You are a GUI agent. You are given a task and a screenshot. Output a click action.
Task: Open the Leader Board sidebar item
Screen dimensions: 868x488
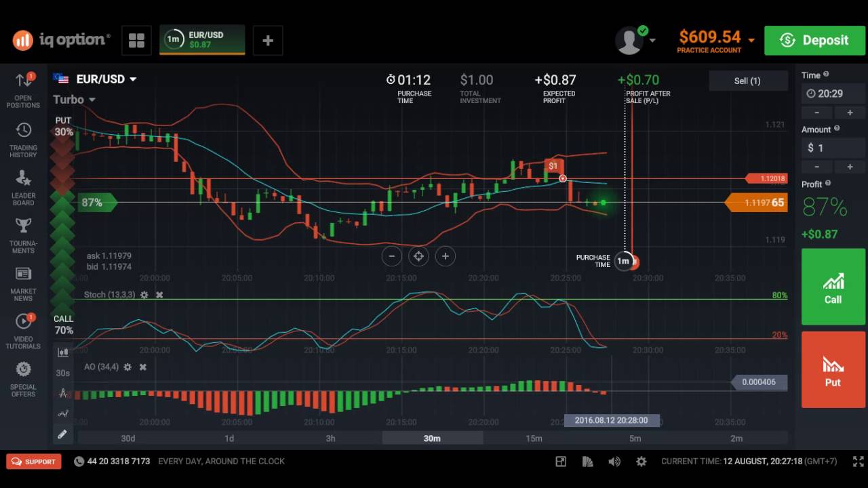pos(23,188)
